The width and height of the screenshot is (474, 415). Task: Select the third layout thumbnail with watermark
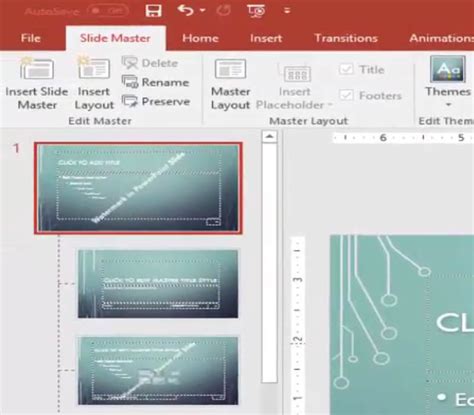[x=158, y=371]
